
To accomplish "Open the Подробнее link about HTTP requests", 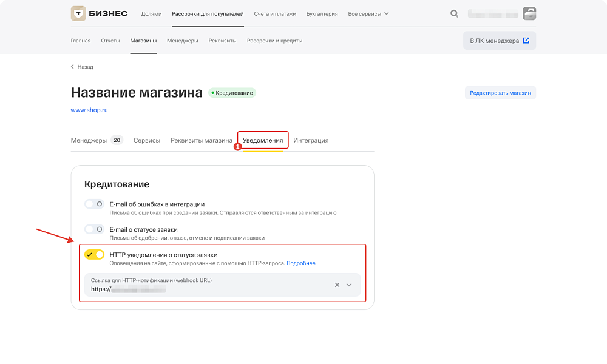I will 301,263.
